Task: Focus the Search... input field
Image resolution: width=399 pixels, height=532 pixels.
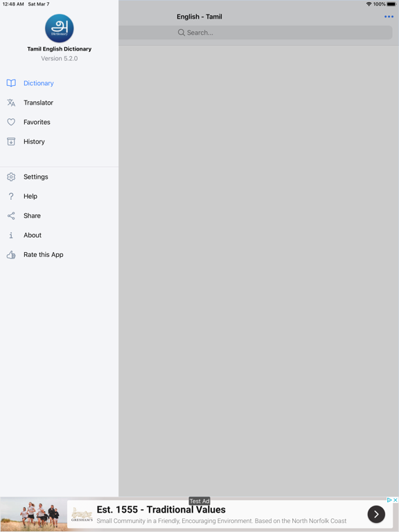Action: tap(256, 33)
